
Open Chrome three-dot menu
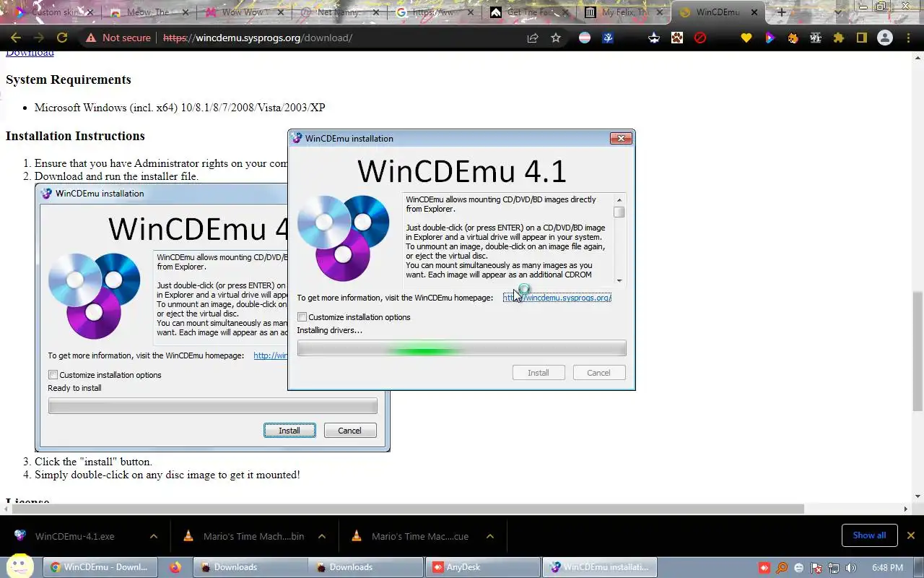click(908, 38)
